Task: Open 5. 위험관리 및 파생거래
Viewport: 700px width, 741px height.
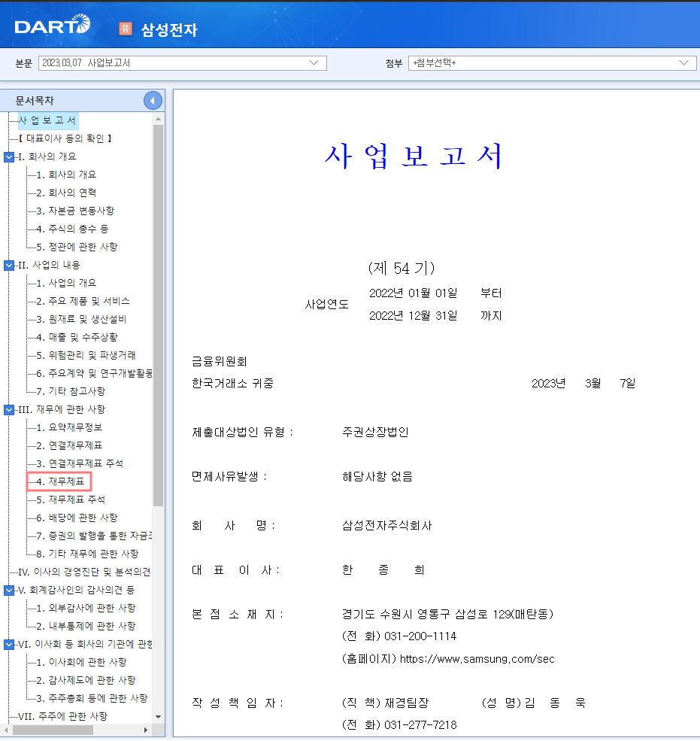Action: click(86, 355)
